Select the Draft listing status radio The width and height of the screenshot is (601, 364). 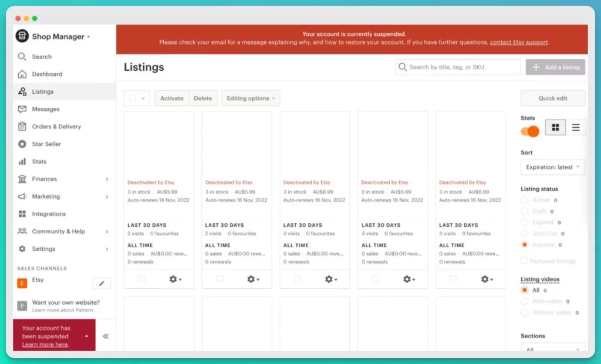pyautogui.click(x=525, y=211)
